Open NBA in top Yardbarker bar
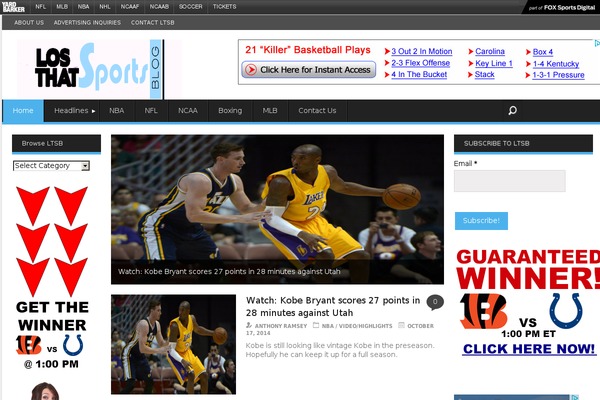The height and width of the screenshot is (400, 600). (x=83, y=7)
